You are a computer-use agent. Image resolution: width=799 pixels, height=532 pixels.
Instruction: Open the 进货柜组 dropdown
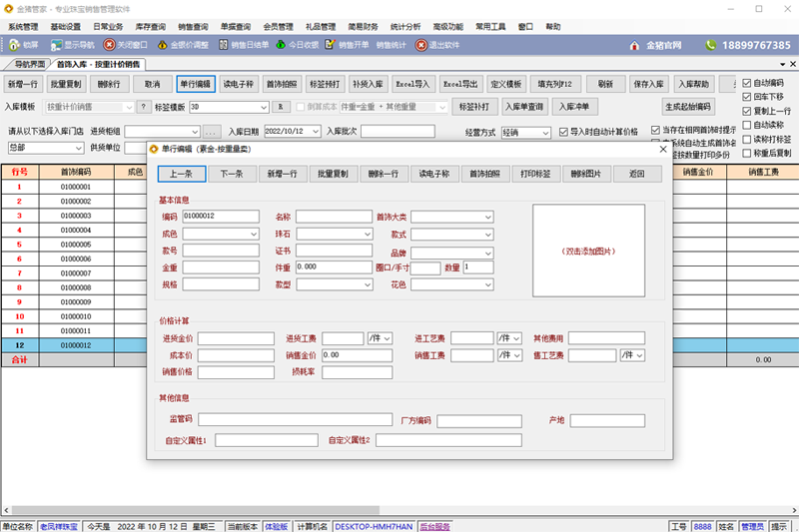click(x=195, y=132)
